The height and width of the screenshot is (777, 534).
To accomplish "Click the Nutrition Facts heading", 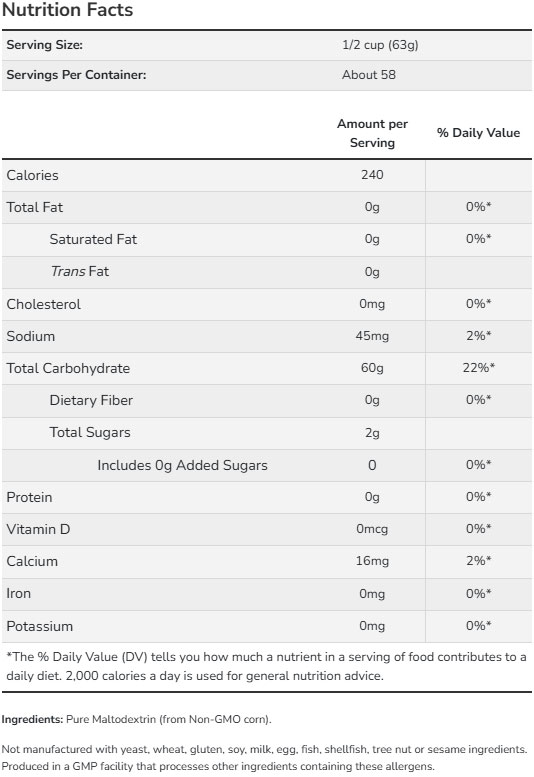I will [67, 9].
